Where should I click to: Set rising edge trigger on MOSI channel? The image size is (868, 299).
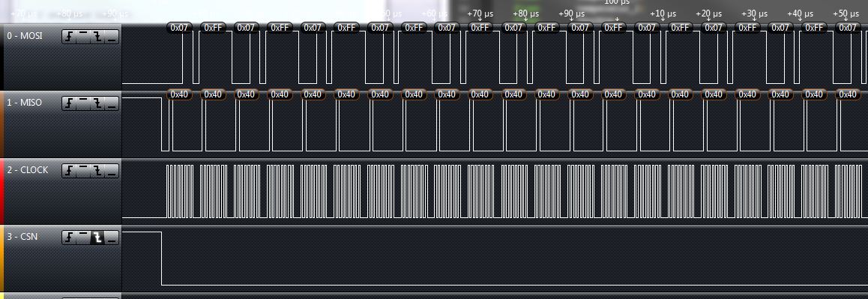69,37
